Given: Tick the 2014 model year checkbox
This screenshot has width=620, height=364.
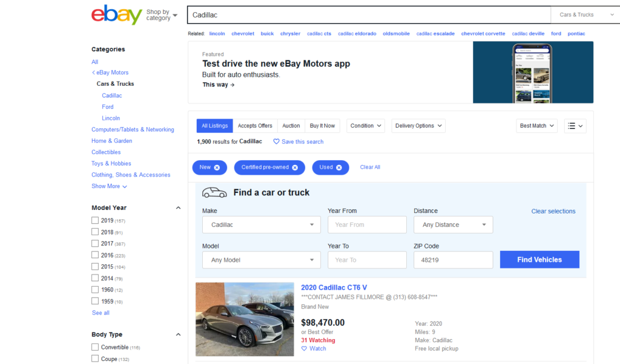Looking at the screenshot, I should point(95,278).
